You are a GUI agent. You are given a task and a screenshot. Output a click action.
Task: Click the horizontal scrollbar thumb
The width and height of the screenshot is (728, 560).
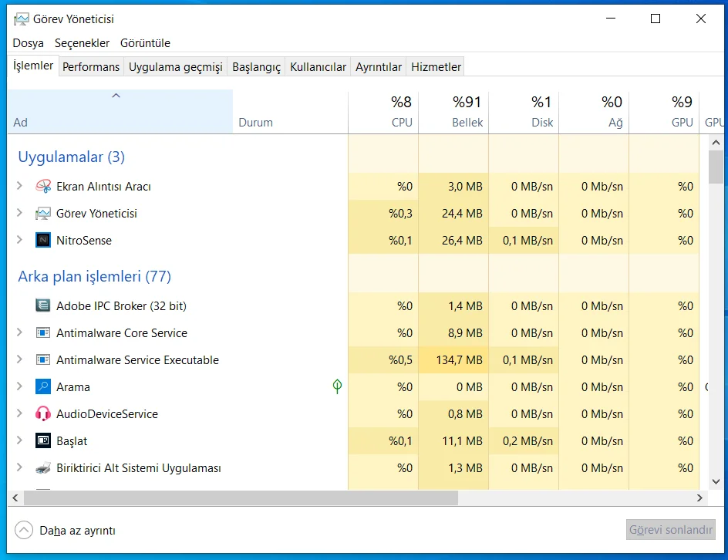[x=241, y=498]
